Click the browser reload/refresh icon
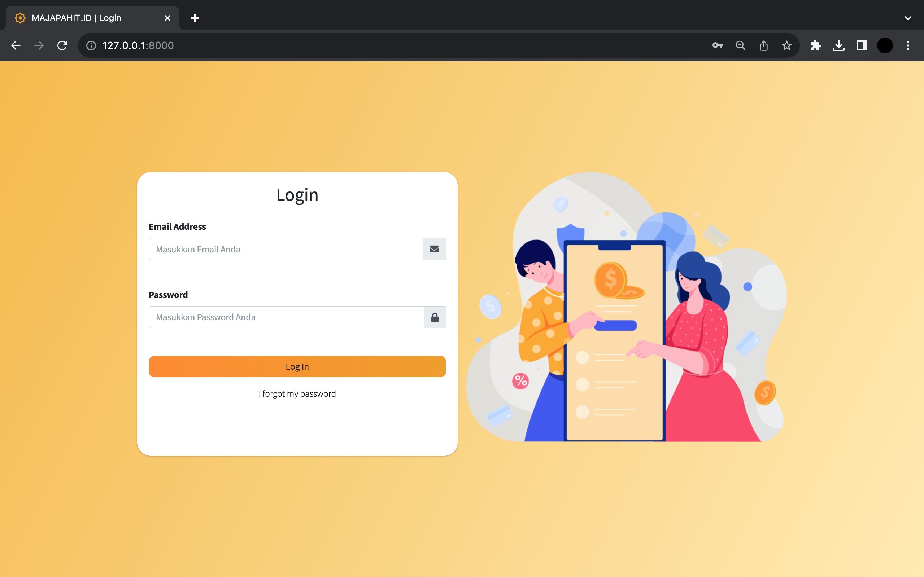Viewport: 924px width, 577px height. tap(62, 45)
